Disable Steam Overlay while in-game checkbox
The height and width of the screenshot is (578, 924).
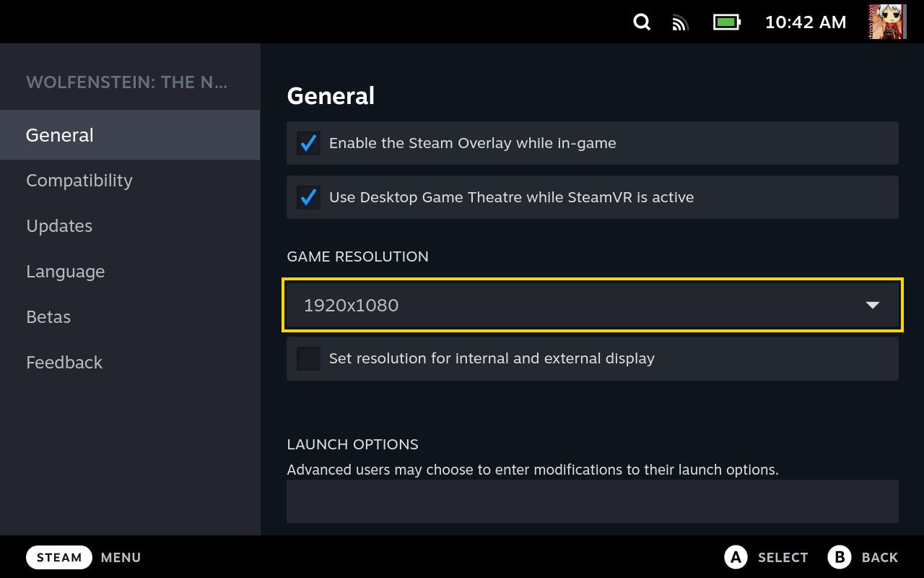[x=309, y=143]
